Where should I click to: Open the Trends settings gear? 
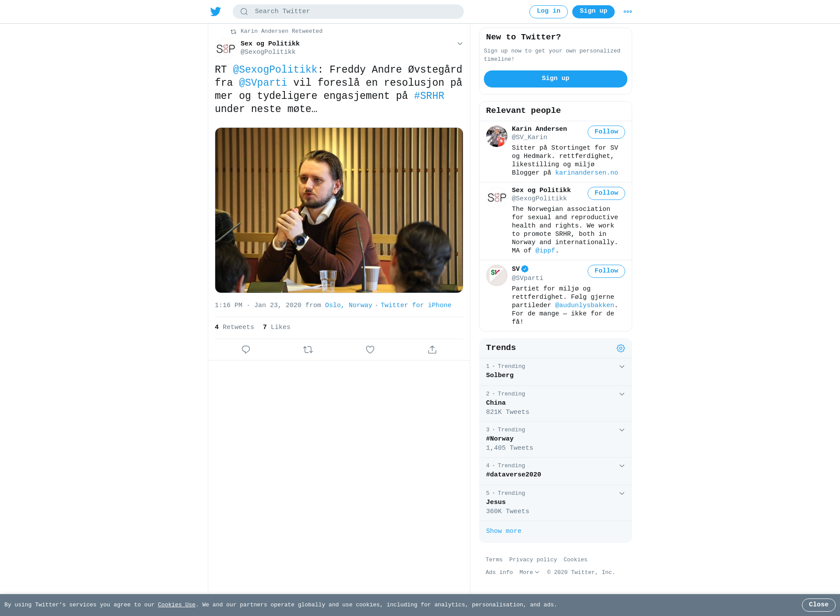pos(621,348)
